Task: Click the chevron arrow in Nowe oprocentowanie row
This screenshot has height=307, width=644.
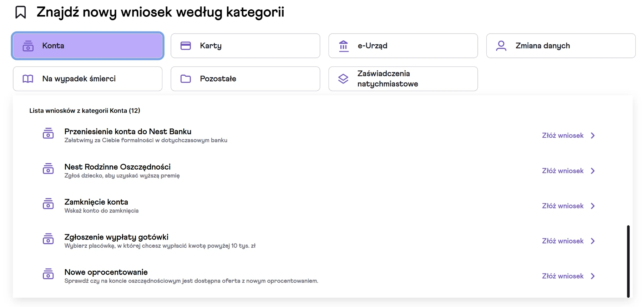Action: [x=593, y=276]
